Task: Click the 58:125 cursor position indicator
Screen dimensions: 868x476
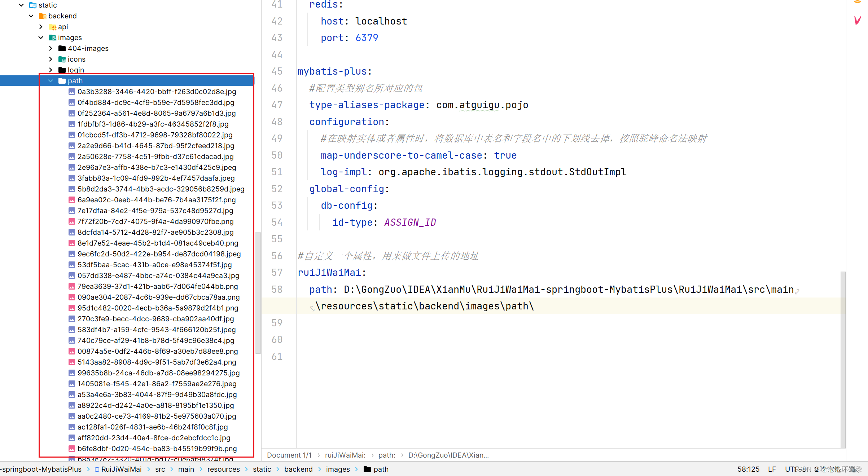Action: pos(748,469)
